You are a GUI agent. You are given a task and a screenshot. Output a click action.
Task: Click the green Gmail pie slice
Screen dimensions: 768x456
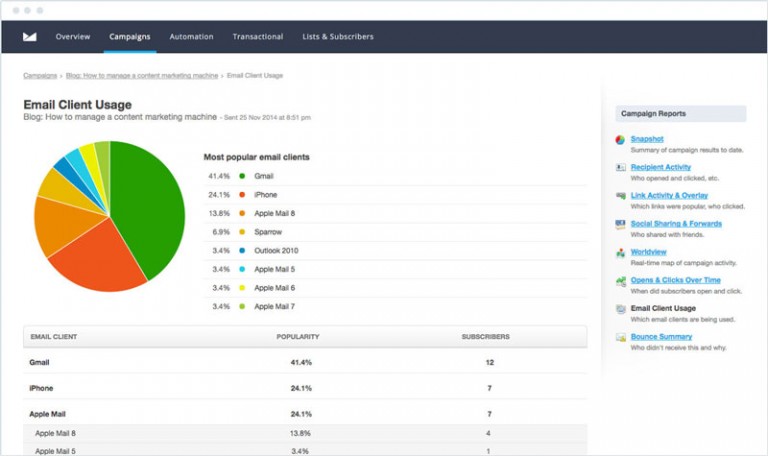pyautogui.click(x=147, y=211)
